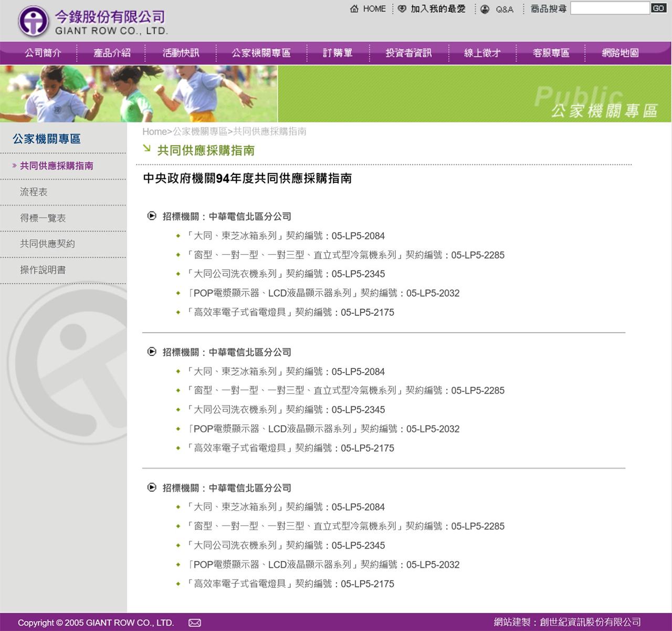
Task: Click third section's 高效率電子式省電燈具 entry
Action: click(x=290, y=584)
